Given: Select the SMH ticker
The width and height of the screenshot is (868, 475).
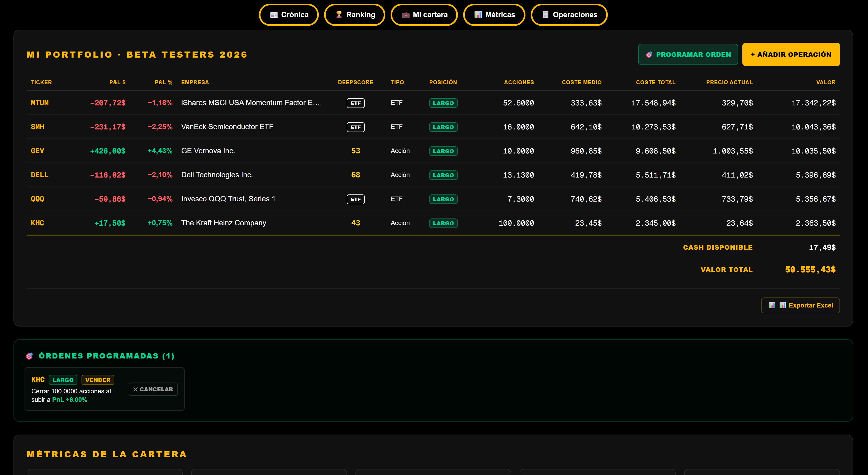Looking at the screenshot, I should [37, 127].
